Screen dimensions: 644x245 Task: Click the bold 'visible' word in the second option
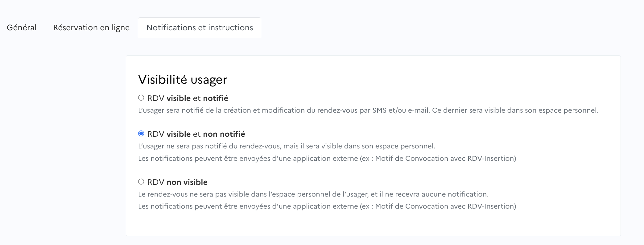(x=179, y=134)
